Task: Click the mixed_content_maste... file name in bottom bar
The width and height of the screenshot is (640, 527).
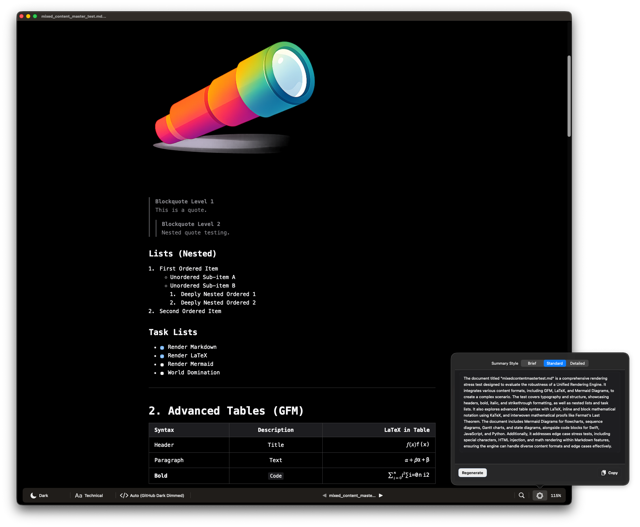Action: pos(352,496)
